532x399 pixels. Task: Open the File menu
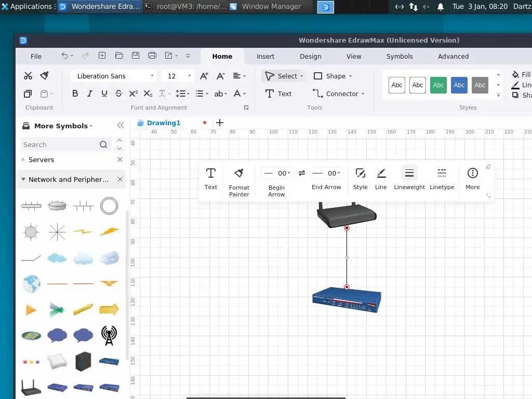click(36, 56)
